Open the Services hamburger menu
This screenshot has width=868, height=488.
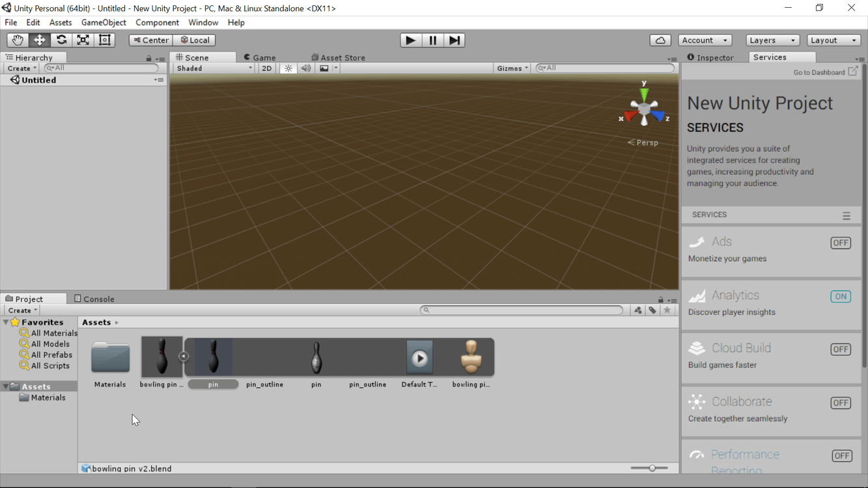click(x=847, y=215)
